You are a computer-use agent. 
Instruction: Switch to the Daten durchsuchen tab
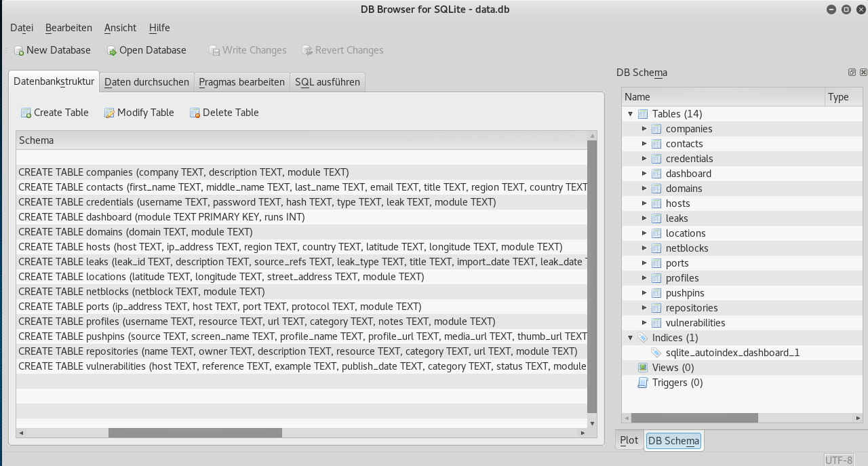coord(146,82)
